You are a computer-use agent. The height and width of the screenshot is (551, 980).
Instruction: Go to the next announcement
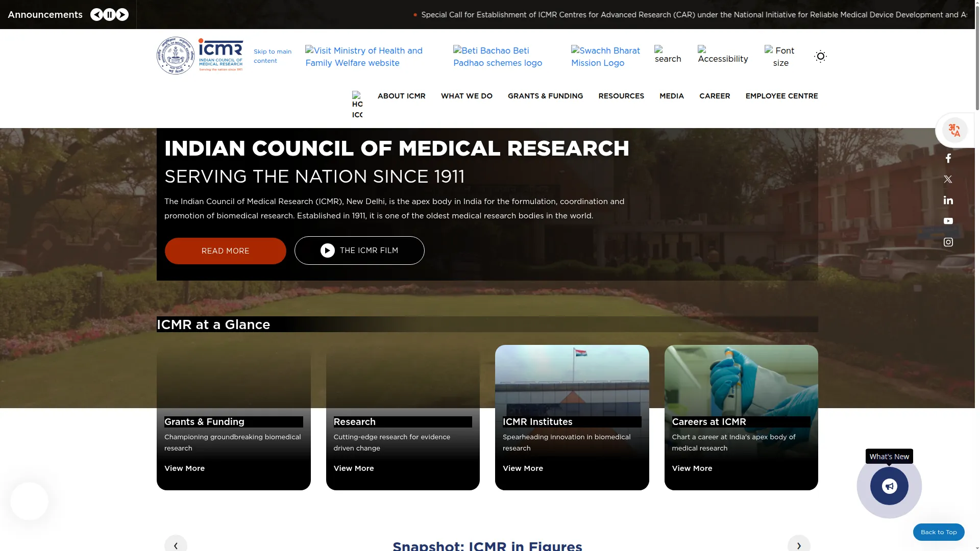122,14
